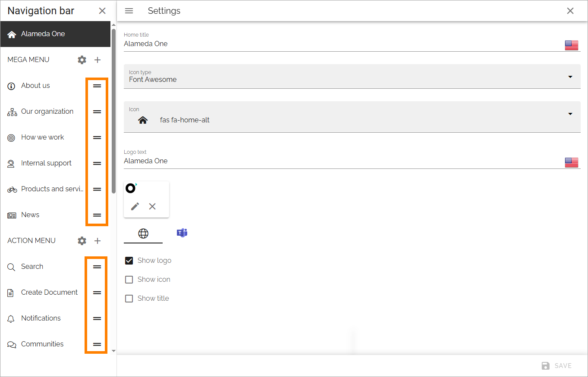Remove logo with the X on logo card
The width and height of the screenshot is (588, 377).
tap(152, 206)
